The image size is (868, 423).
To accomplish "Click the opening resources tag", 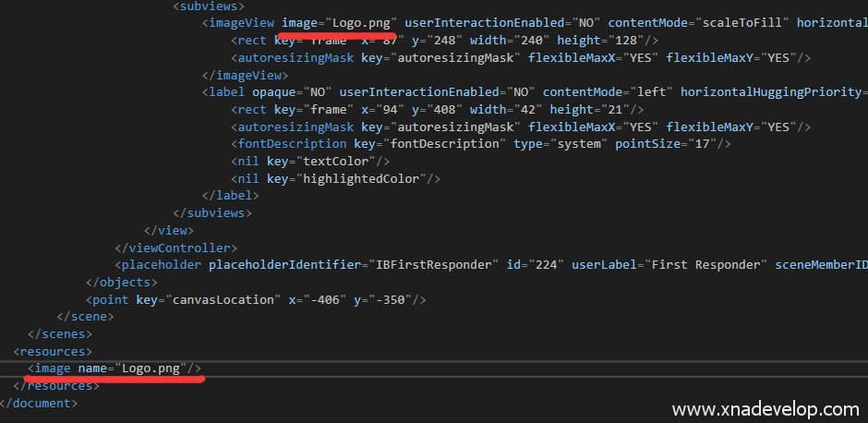I will pos(53,351).
